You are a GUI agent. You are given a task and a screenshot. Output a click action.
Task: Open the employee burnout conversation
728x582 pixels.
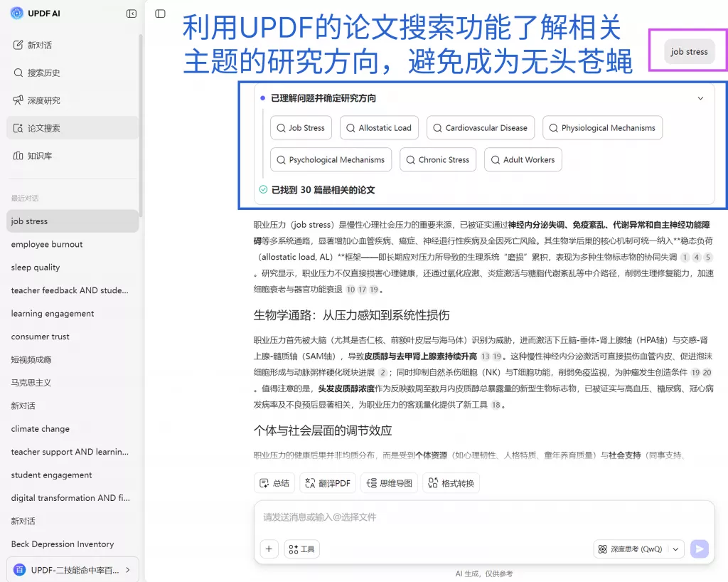coord(47,244)
